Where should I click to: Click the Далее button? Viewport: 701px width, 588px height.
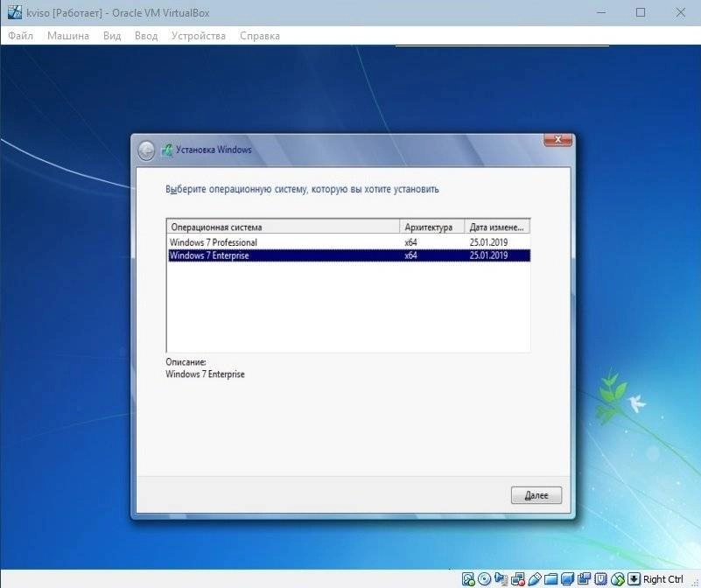pyautogui.click(x=536, y=495)
